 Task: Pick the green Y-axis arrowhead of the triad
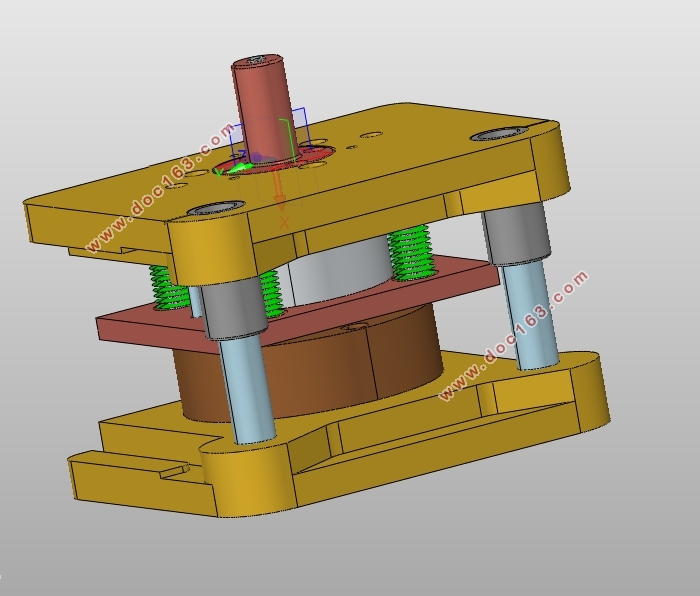point(240,168)
